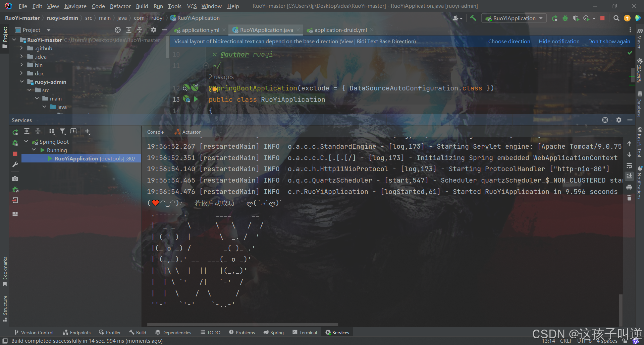
Task: Click the Project tree vertical scrollbar
Action: coord(167,47)
